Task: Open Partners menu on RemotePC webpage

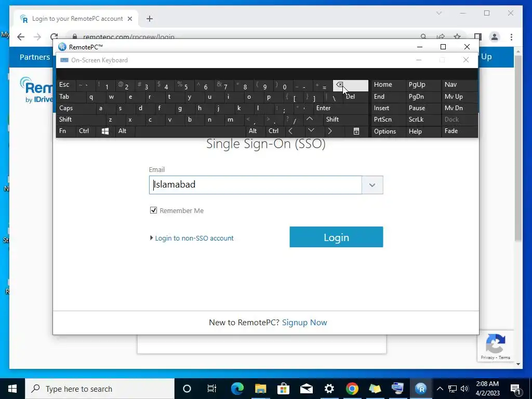Action: (x=35, y=57)
